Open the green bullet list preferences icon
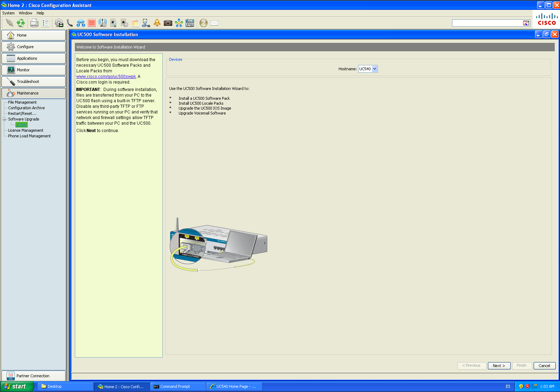Screen dimensions: 560x392 point(45,23)
